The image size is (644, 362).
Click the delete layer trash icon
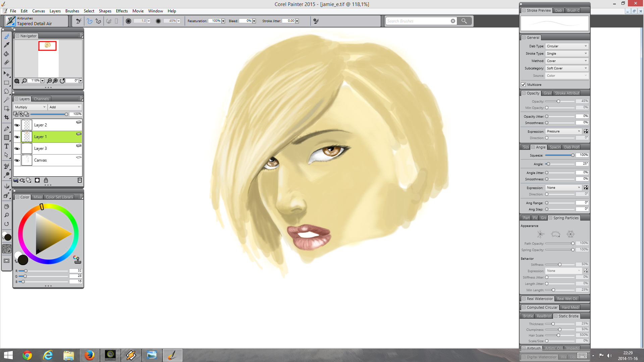[x=79, y=180]
